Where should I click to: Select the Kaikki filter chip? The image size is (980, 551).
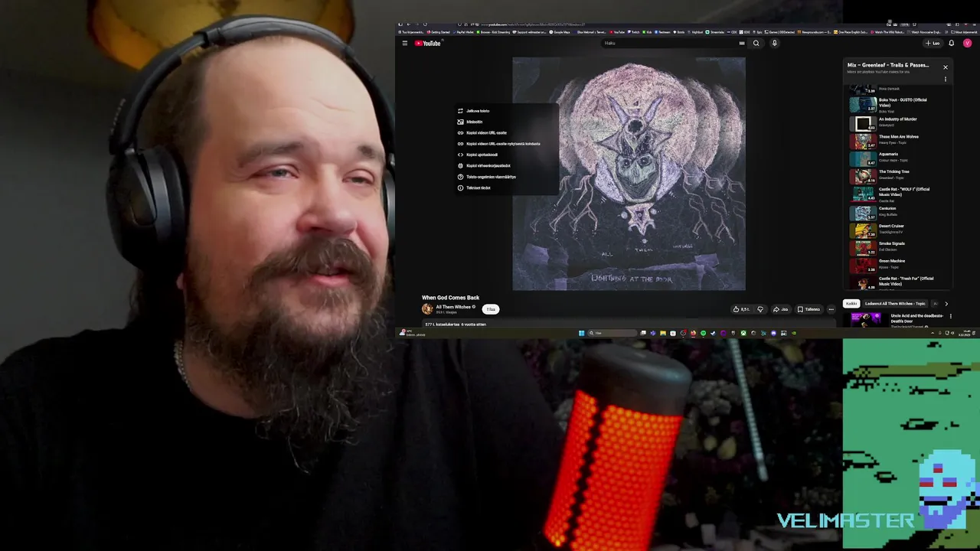pyautogui.click(x=851, y=304)
